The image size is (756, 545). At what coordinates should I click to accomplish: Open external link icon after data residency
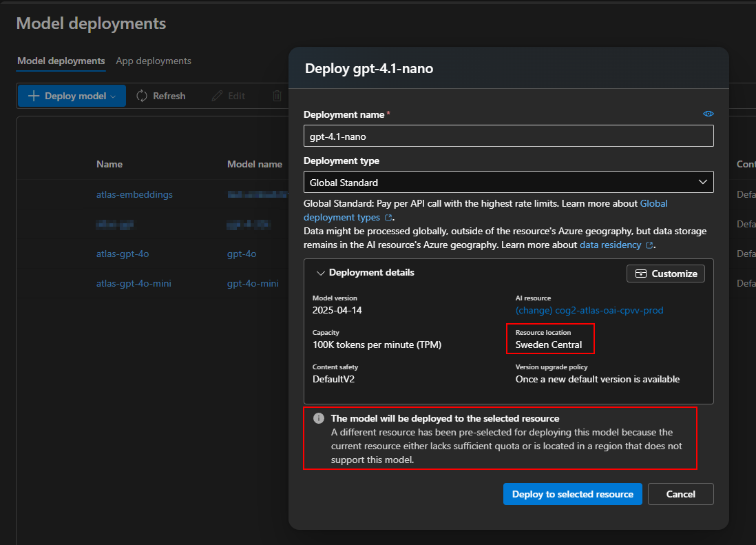(x=649, y=245)
